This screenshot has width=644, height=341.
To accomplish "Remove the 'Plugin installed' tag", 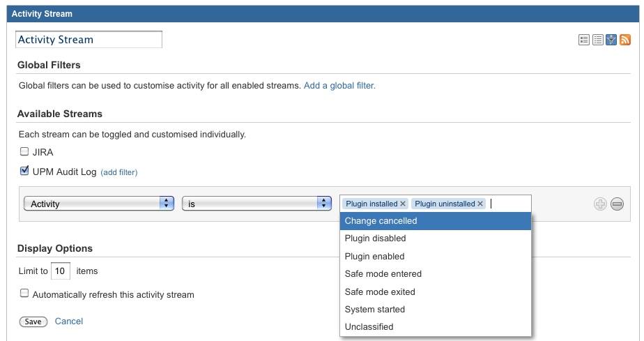I will [x=403, y=204].
